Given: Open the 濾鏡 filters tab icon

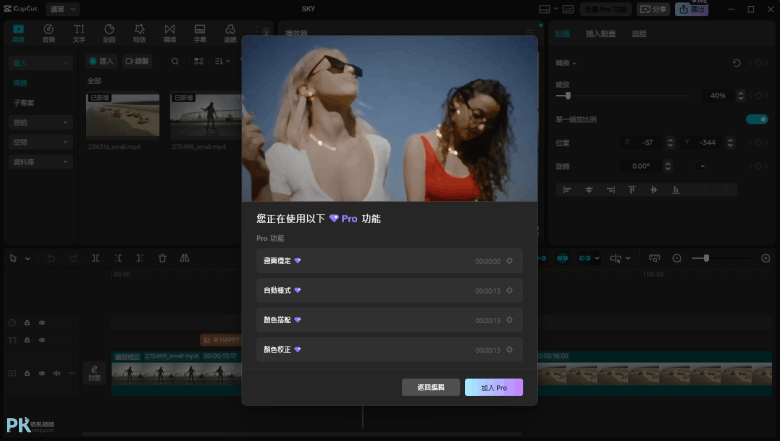Looking at the screenshot, I should click(230, 29).
